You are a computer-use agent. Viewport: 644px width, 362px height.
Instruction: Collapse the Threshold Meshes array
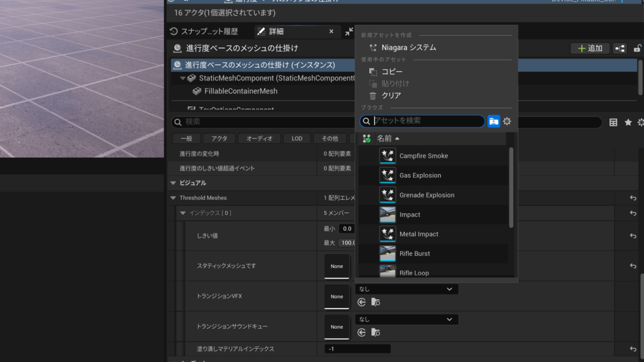[174, 198]
